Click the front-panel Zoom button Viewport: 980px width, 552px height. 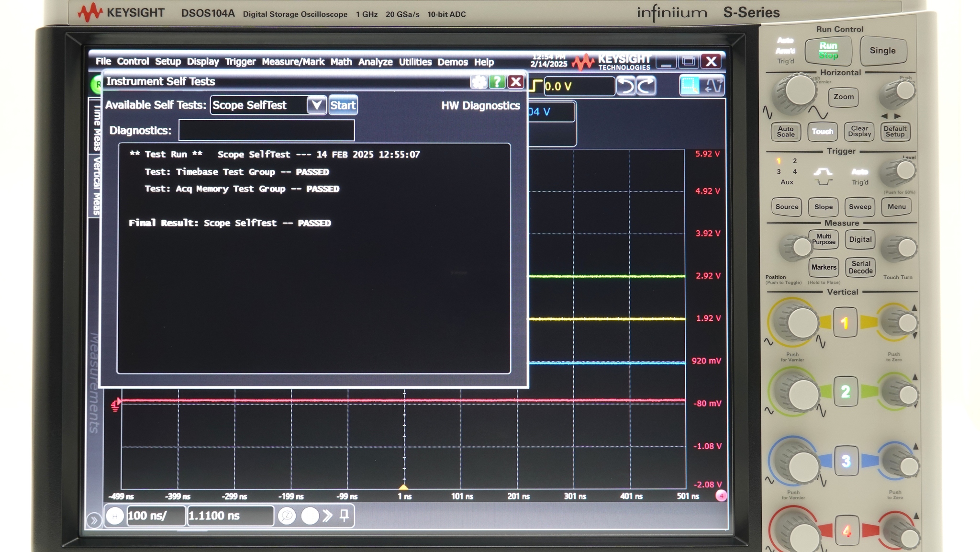pos(843,97)
